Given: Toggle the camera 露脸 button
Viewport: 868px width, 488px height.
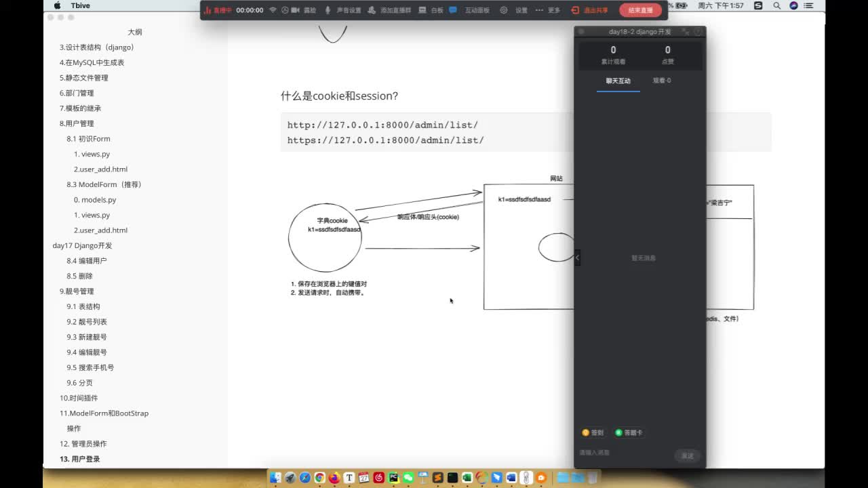Looking at the screenshot, I should click(304, 10).
